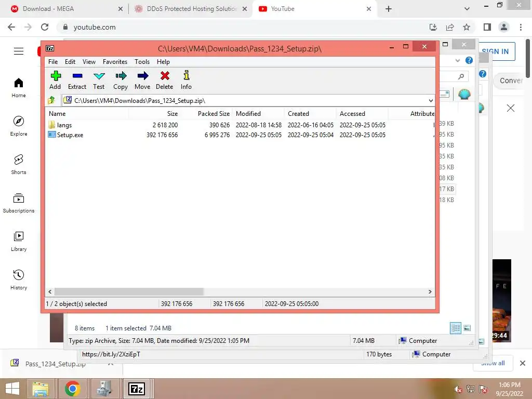Reload the YouTube page
This screenshot has width=532, height=399.
click(45, 27)
